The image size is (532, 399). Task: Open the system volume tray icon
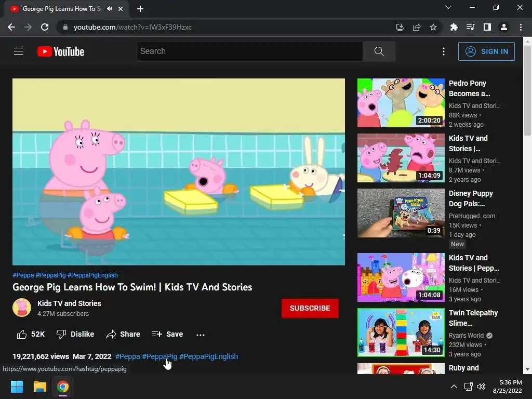point(481,387)
